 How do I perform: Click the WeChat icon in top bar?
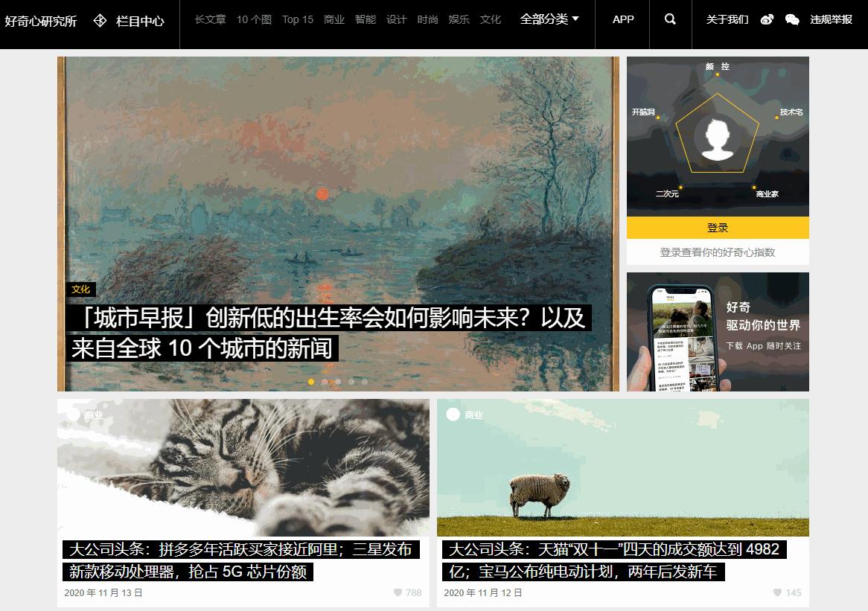click(791, 19)
